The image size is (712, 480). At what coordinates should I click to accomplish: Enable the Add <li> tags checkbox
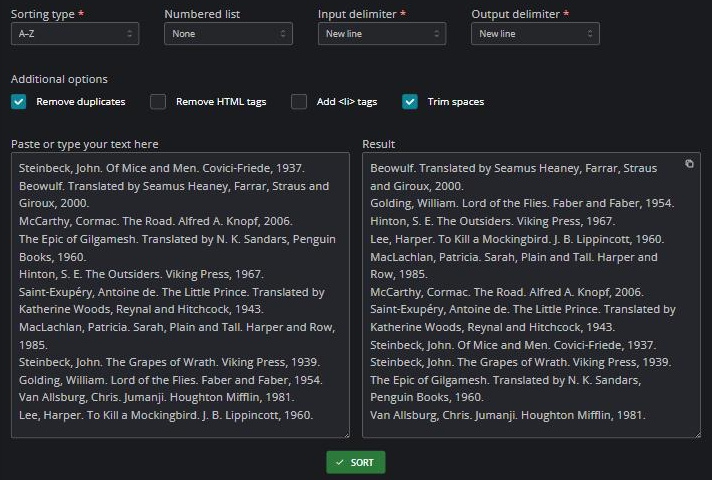click(299, 102)
